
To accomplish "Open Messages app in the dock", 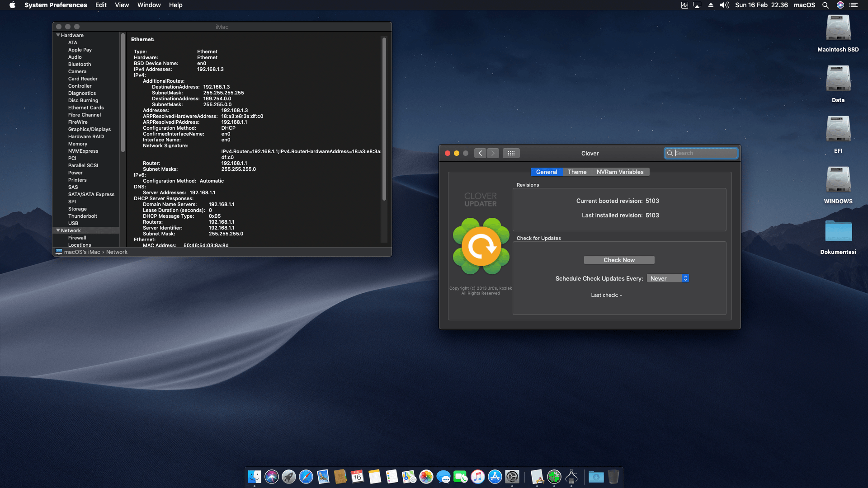I will pos(443,477).
